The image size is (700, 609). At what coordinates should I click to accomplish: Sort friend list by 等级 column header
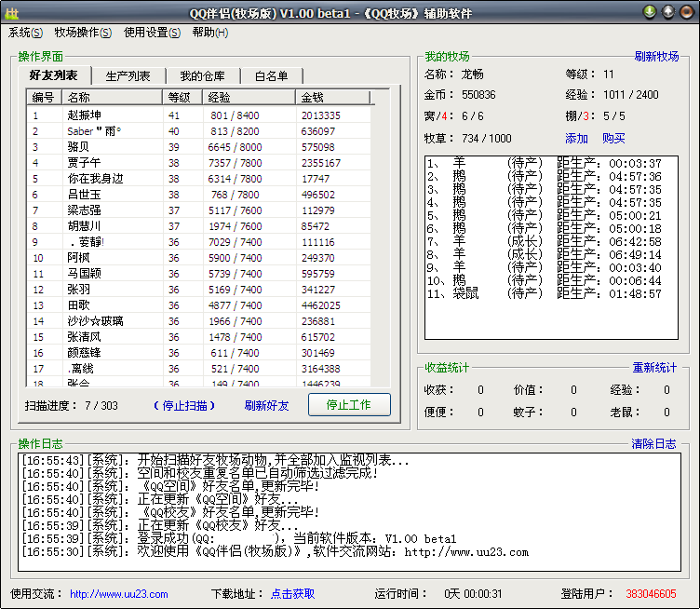click(x=183, y=97)
